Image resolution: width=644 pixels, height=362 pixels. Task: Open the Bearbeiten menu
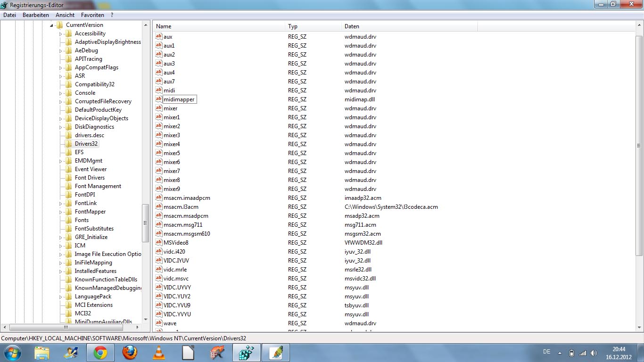pos(36,15)
